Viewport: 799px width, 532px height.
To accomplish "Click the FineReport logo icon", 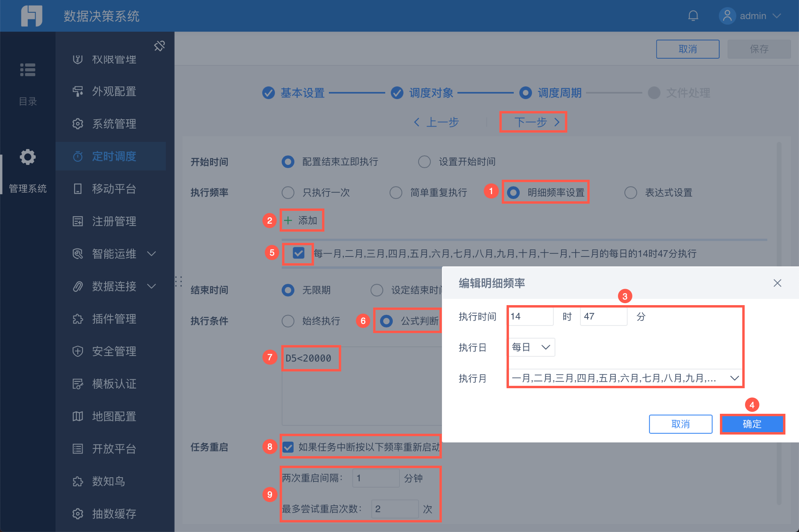I will pyautogui.click(x=32, y=16).
